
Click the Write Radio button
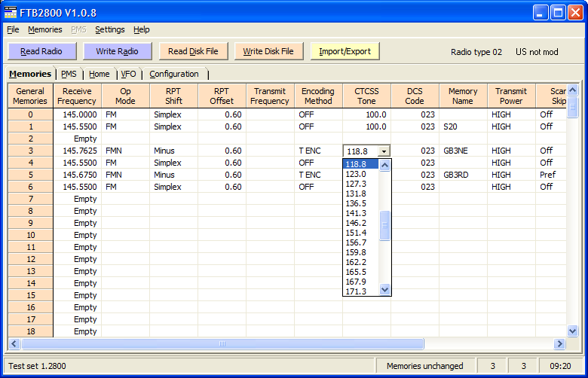(117, 51)
